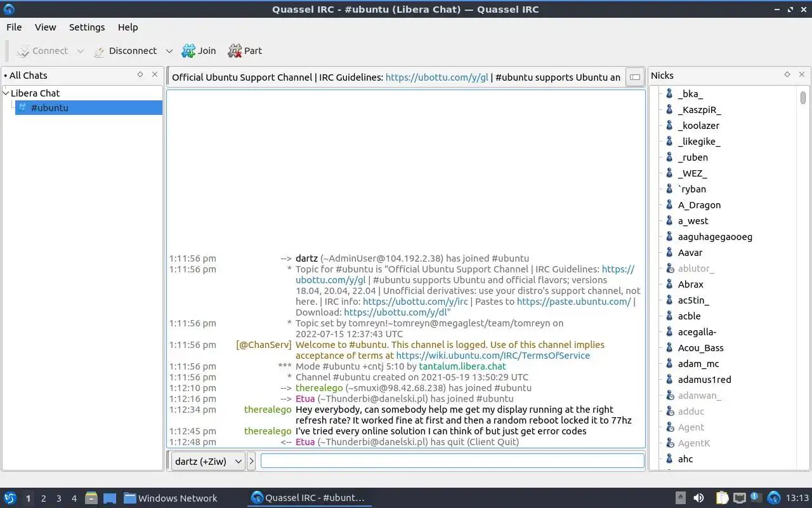This screenshot has width=812, height=508.
Task: Click the @ChanServ sender name
Action: (x=264, y=345)
